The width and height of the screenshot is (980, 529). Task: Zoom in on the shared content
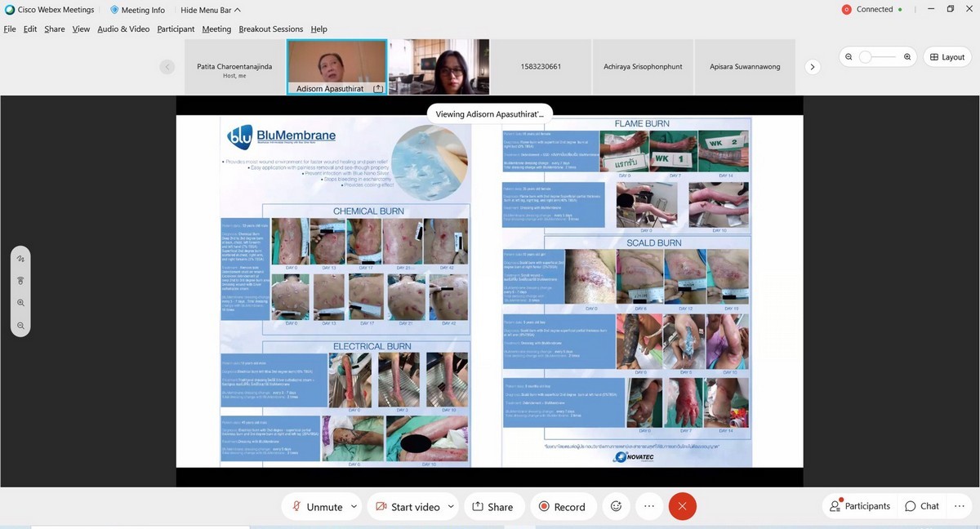tap(20, 303)
